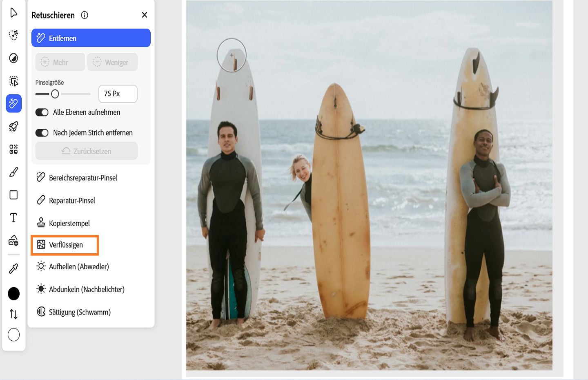Click the Weniger button

[x=112, y=62]
